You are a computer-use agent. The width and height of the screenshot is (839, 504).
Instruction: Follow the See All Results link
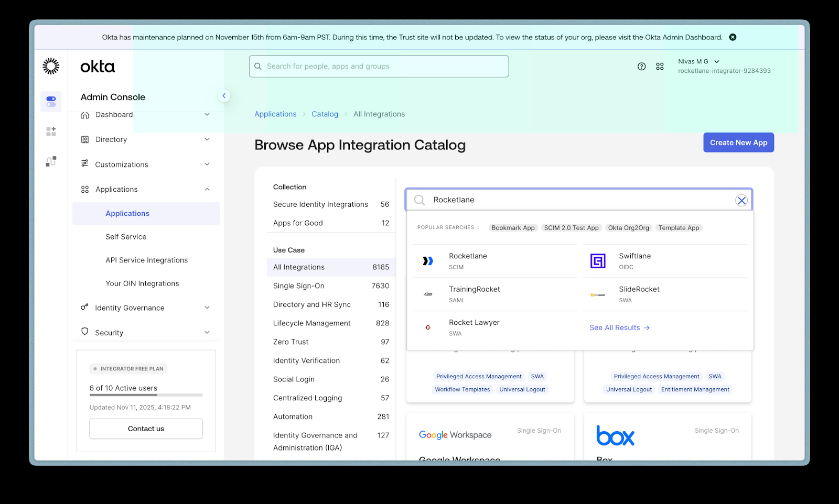619,328
